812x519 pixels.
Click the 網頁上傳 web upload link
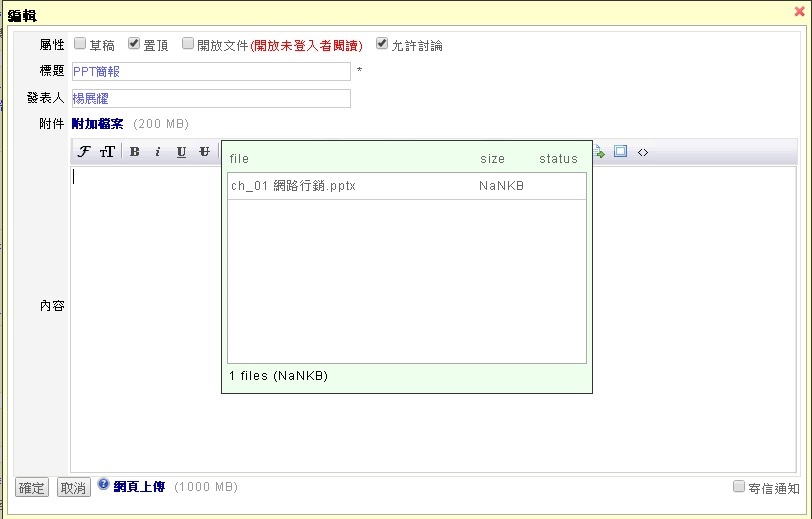tap(139, 487)
